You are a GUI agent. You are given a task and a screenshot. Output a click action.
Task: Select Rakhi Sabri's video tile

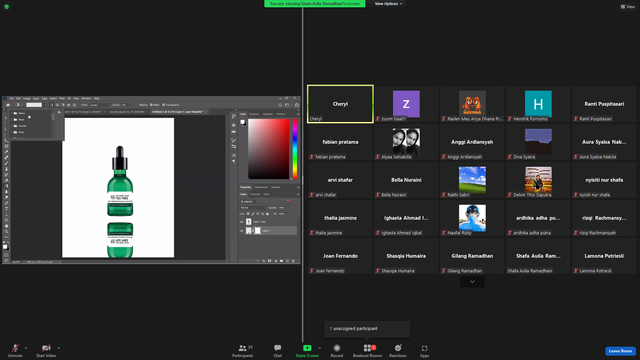click(472, 180)
